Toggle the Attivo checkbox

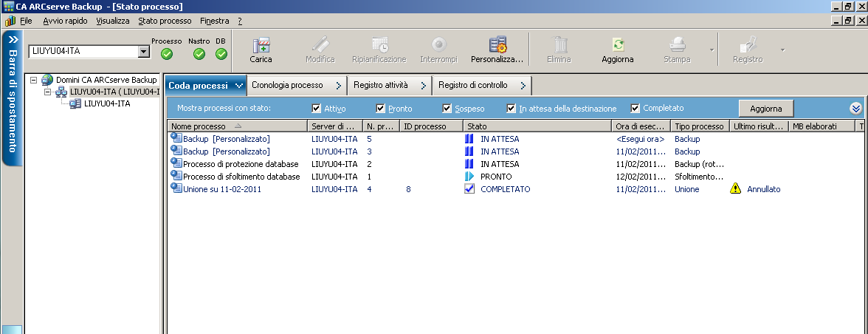coord(317,108)
